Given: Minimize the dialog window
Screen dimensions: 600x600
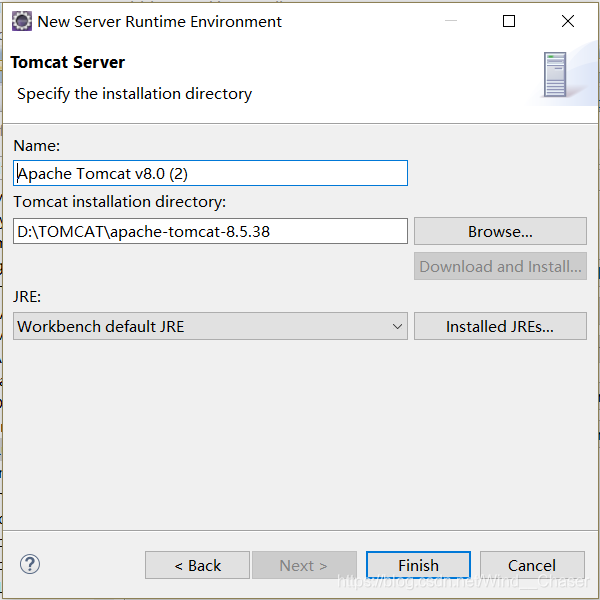Looking at the screenshot, I should pos(451,21).
